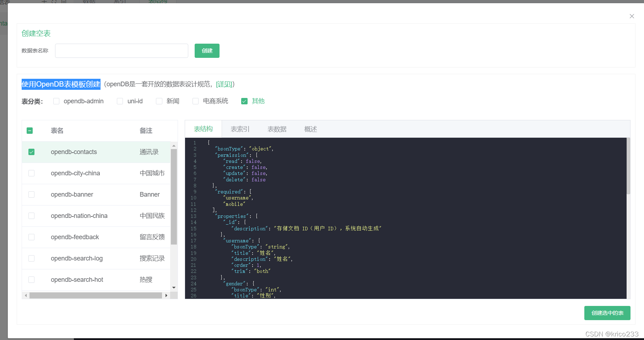Select the opendb-banner table name
Viewport: 644px width, 340px height.
coord(72,194)
